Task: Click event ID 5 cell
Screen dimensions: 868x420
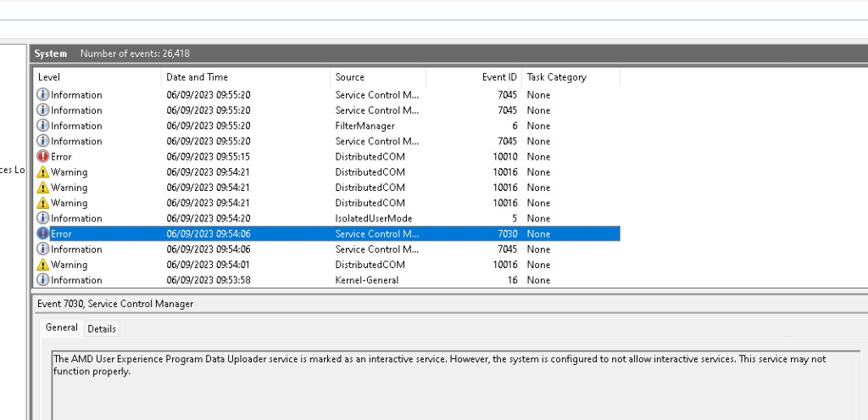Action: (x=515, y=218)
